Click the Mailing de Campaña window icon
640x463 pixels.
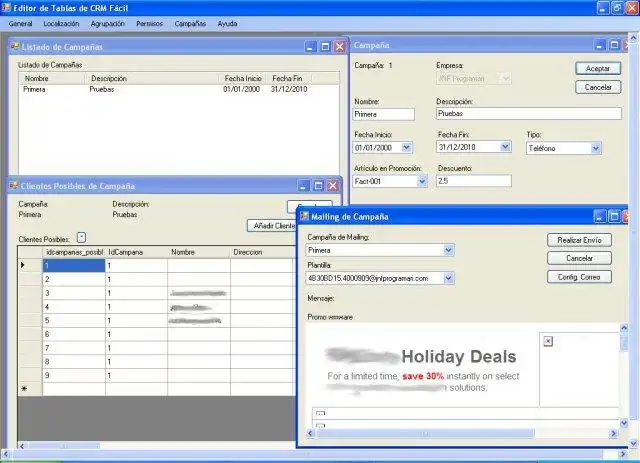304,216
